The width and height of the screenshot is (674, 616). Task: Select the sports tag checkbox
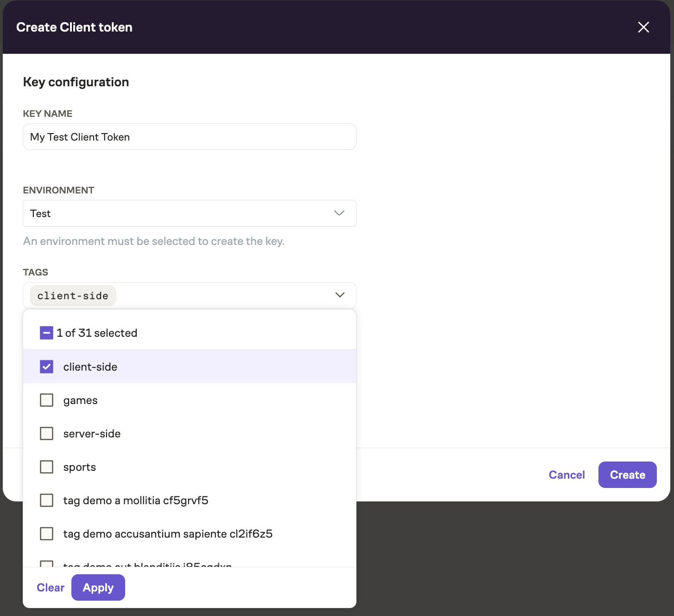46,467
